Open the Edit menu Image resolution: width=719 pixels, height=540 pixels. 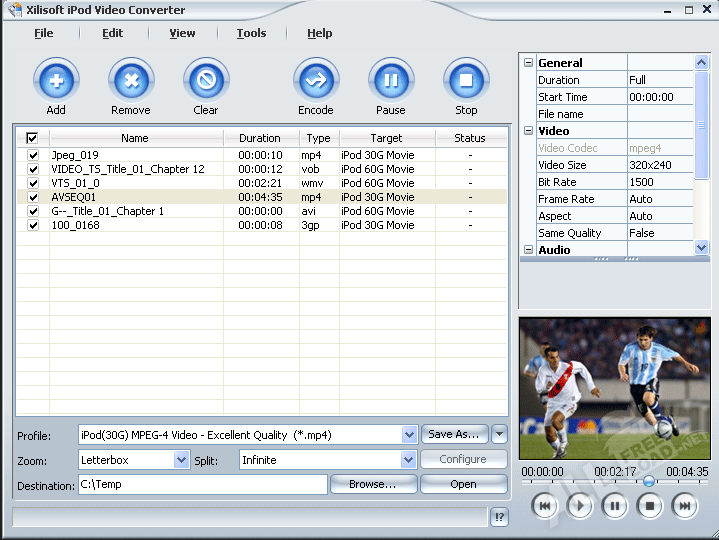[112, 33]
